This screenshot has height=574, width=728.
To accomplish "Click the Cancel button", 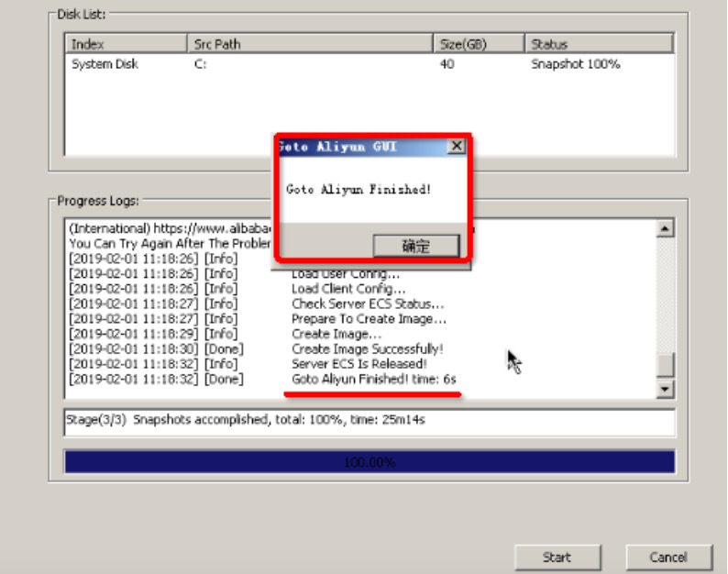I will coord(668,557).
